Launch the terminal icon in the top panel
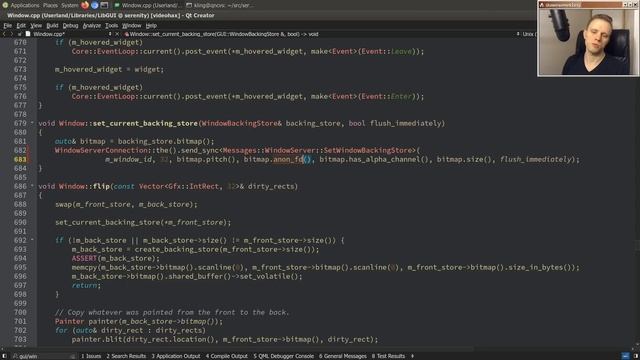Image resolution: width=640 pixels, height=360 pixels. point(104,5)
